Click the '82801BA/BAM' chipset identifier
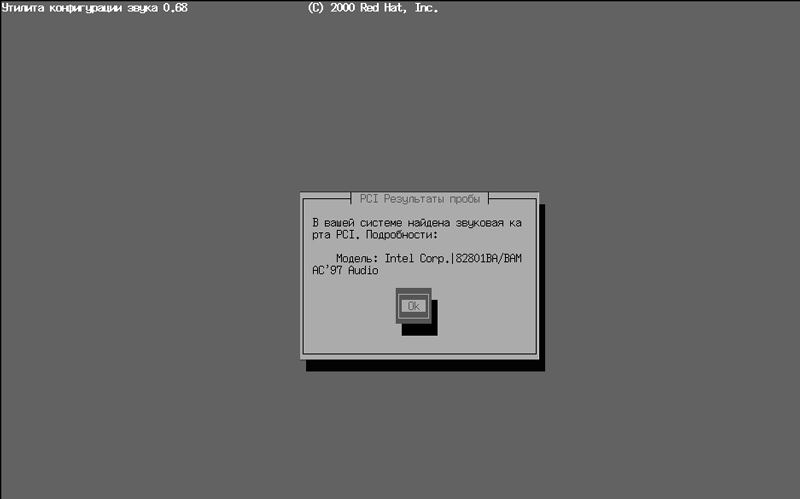 tap(489, 259)
